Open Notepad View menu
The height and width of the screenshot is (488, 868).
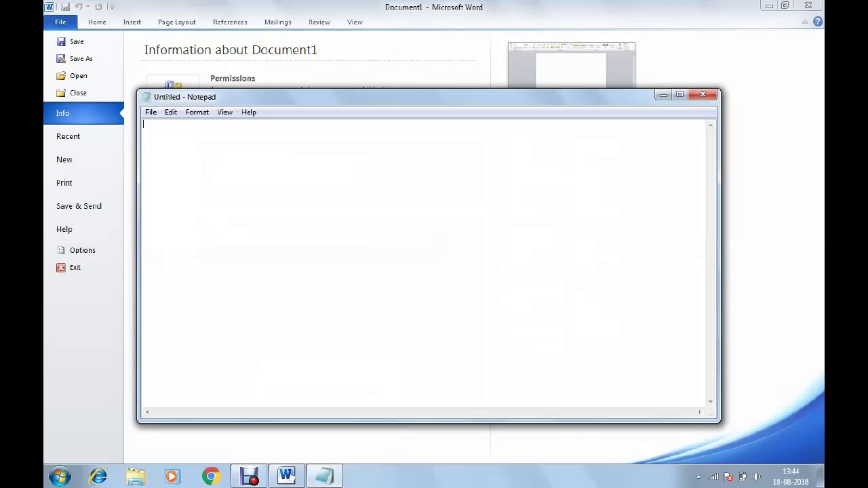tap(224, 112)
